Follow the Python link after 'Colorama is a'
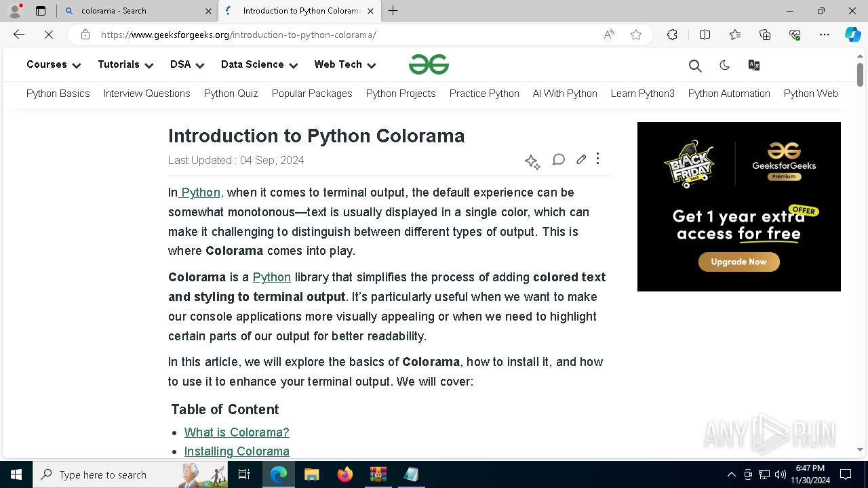The image size is (868, 488). (271, 277)
